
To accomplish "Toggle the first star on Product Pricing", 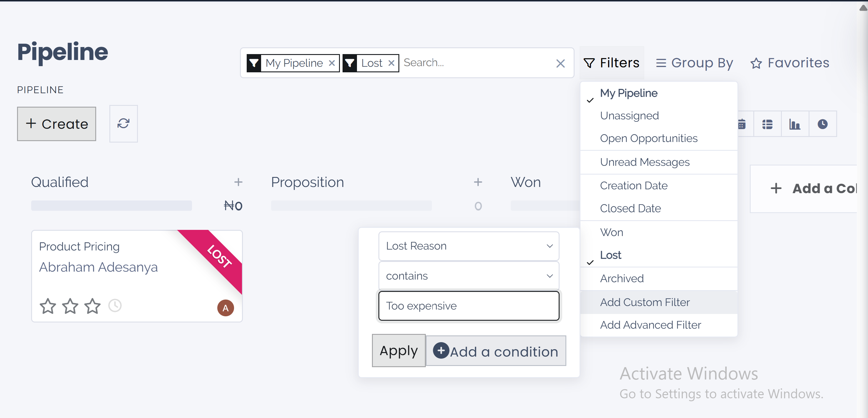I will click(48, 306).
